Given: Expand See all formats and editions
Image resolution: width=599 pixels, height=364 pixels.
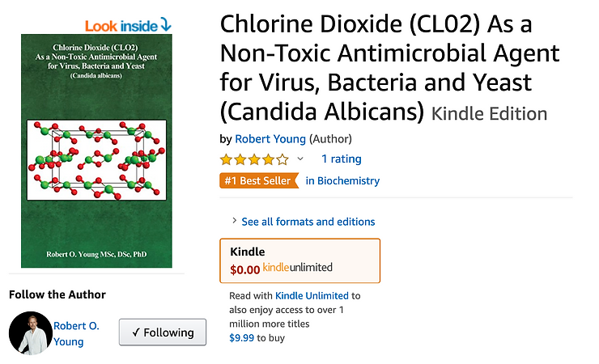Looking at the screenshot, I should pos(308,222).
